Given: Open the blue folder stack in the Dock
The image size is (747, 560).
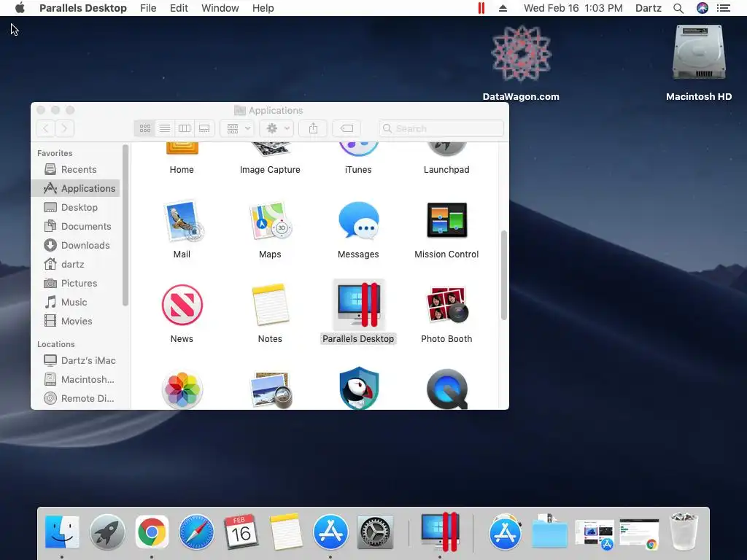Looking at the screenshot, I should (x=549, y=532).
